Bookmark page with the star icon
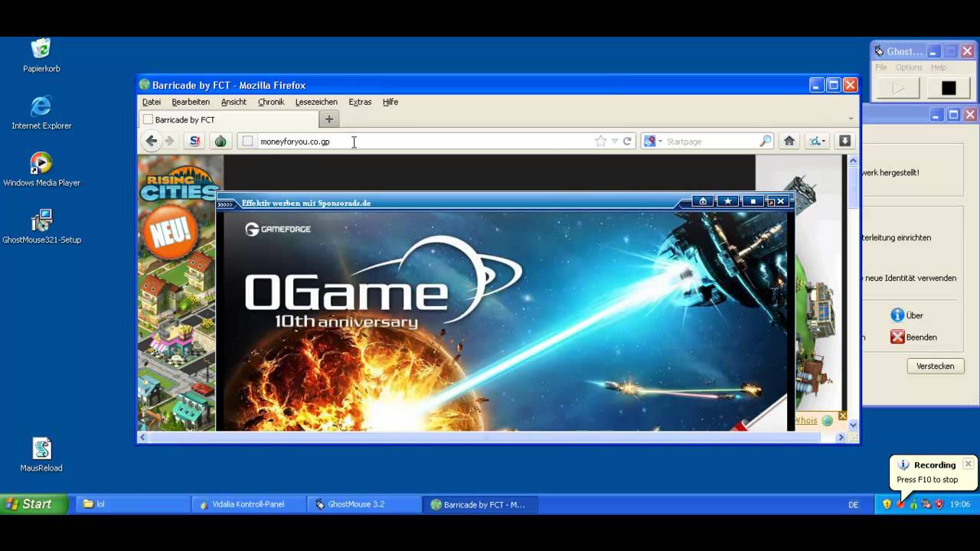The image size is (980, 551). pos(601,141)
